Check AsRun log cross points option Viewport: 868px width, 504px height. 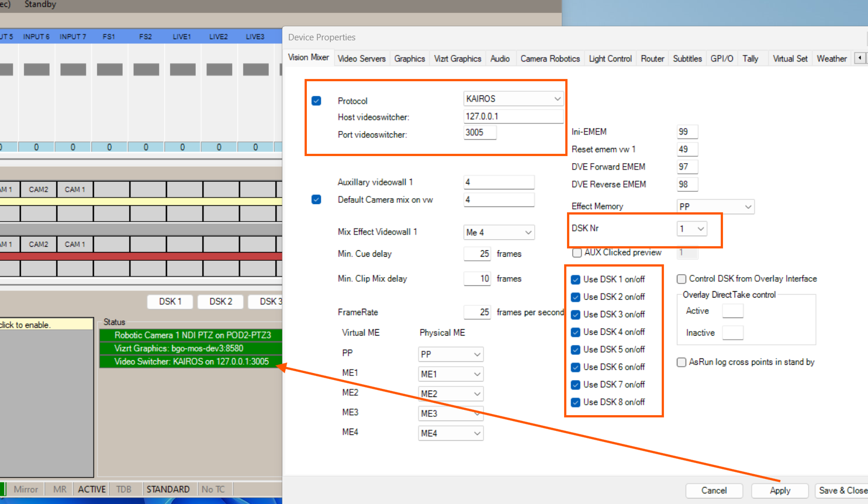682,363
